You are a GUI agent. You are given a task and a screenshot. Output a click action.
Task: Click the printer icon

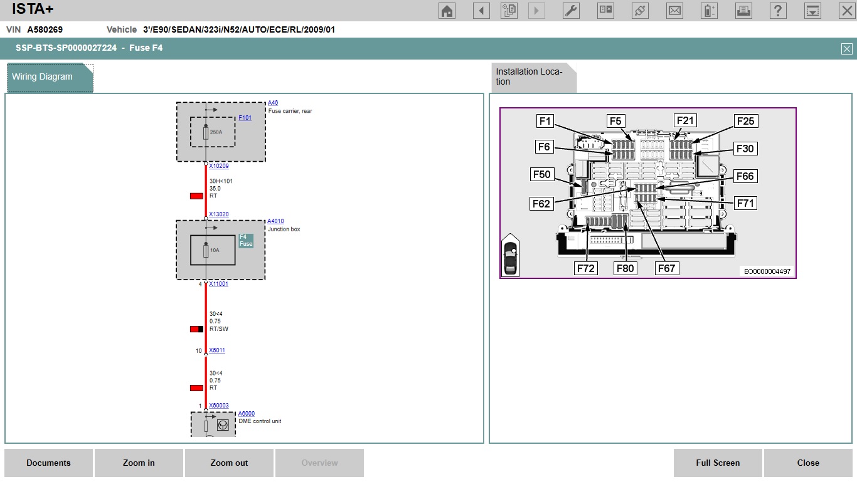click(x=743, y=11)
